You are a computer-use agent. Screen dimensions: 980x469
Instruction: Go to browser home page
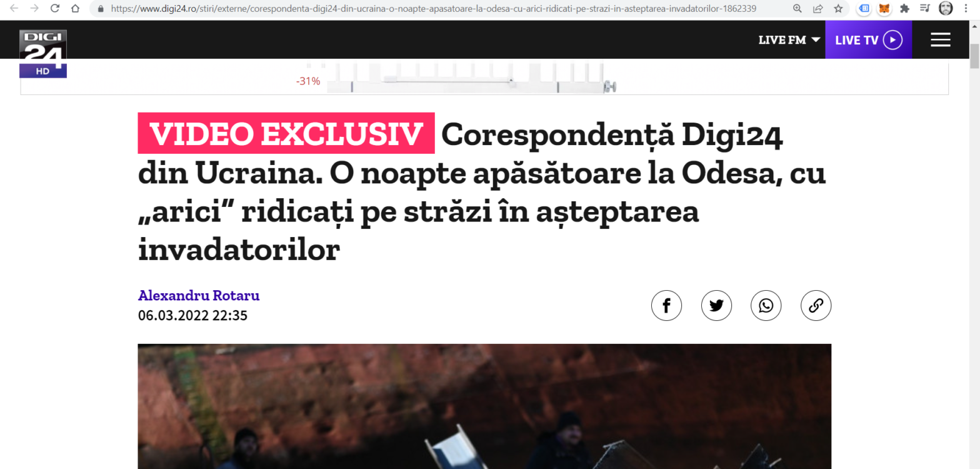click(x=76, y=9)
